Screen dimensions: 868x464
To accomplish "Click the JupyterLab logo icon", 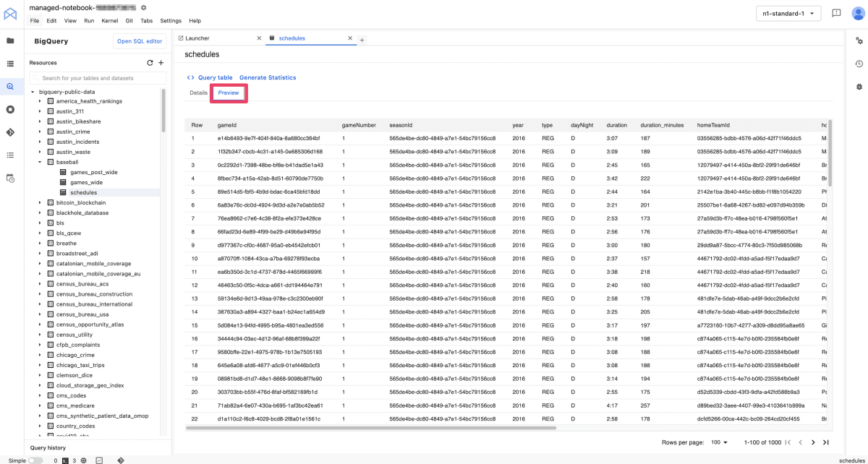I will tap(10, 13).
